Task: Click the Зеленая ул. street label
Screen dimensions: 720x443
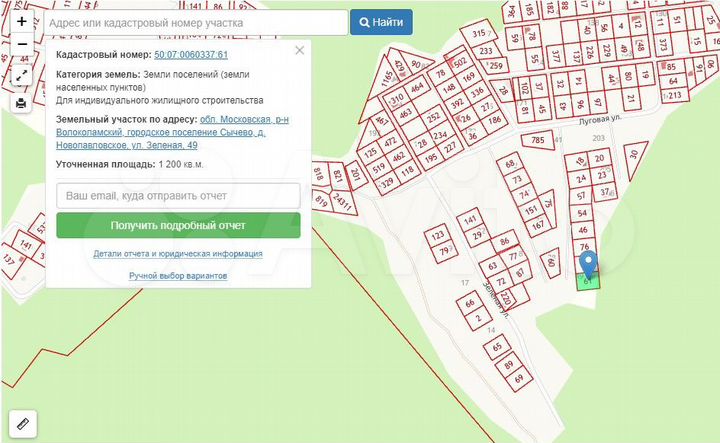Action: coord(495,300)
